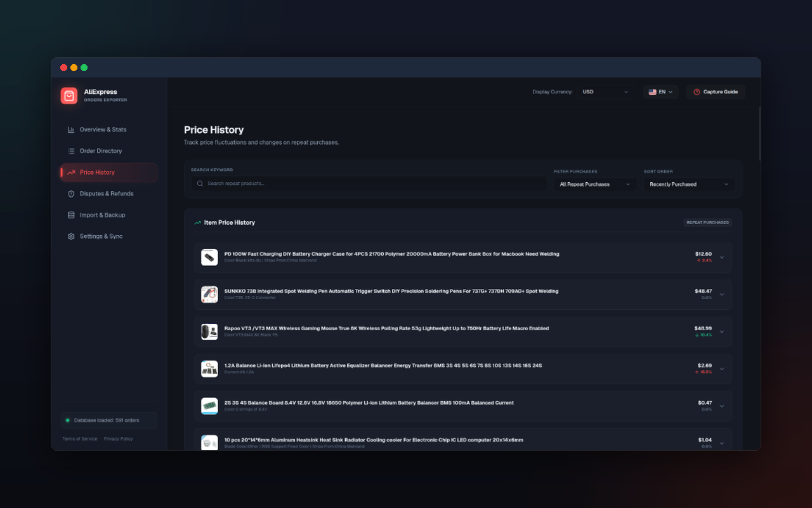
Task: Click the $1.04 price value
Action: [705, 440]
